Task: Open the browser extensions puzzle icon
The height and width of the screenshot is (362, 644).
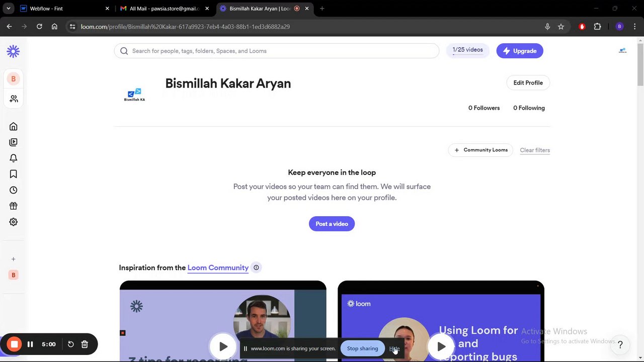Action: click(598, 27)
